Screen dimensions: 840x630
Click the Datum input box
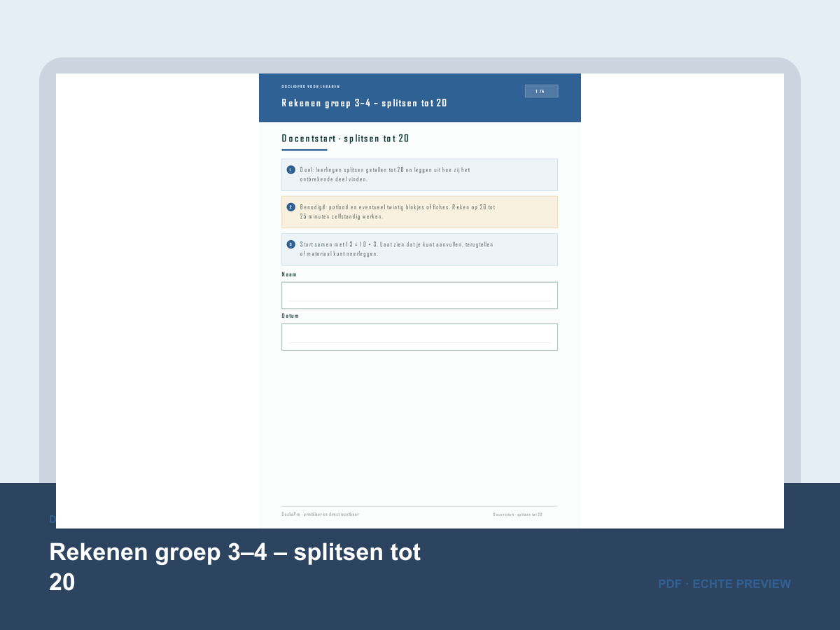[419, 337]
